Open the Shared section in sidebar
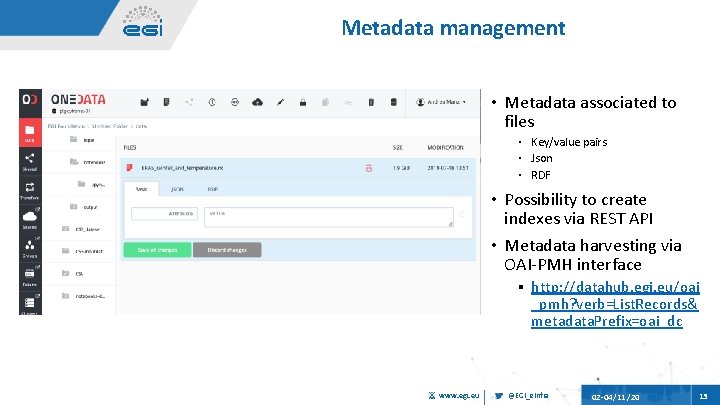This screenshot has width=720, height=405. 30,162
